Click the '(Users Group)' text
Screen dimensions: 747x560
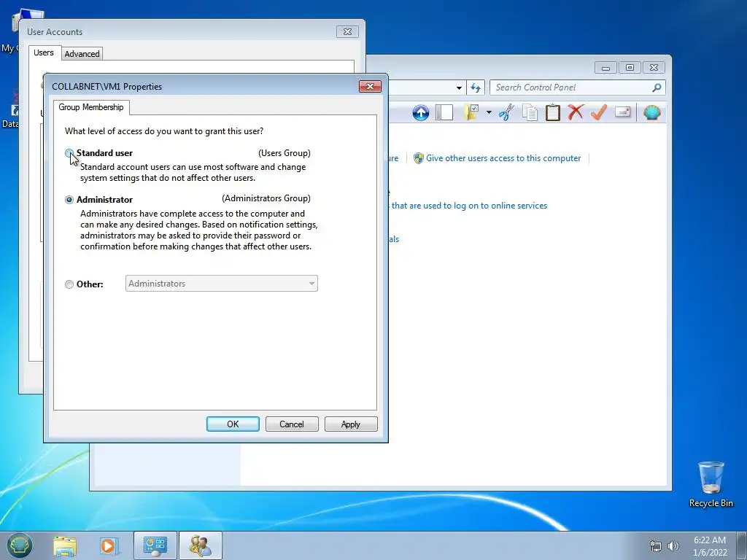click(285, 153)
